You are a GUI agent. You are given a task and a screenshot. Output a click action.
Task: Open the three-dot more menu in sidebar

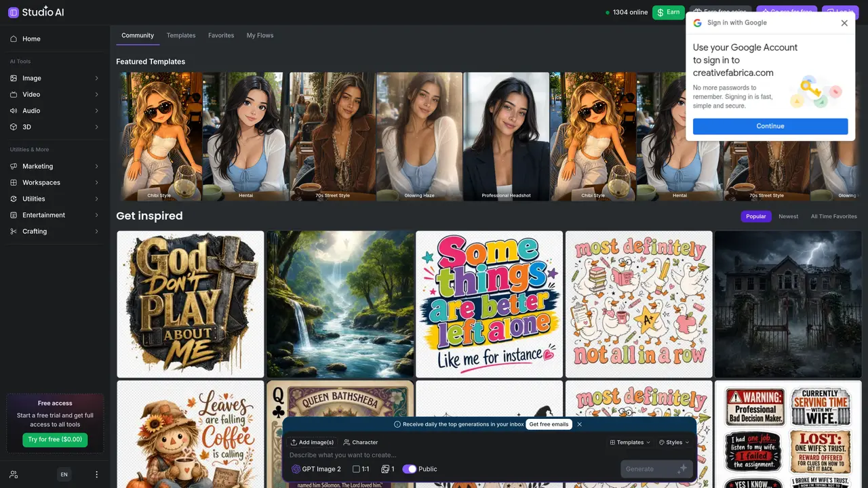click(x=96, y=474)
